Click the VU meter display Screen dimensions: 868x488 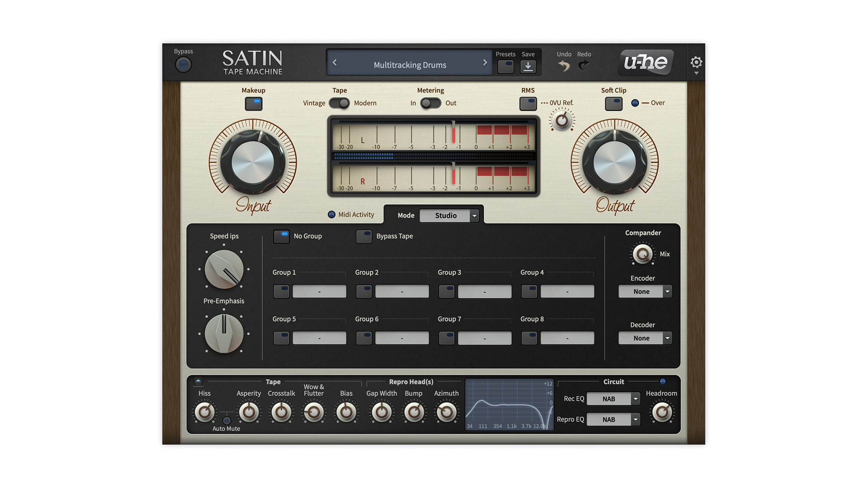(434, 156)
